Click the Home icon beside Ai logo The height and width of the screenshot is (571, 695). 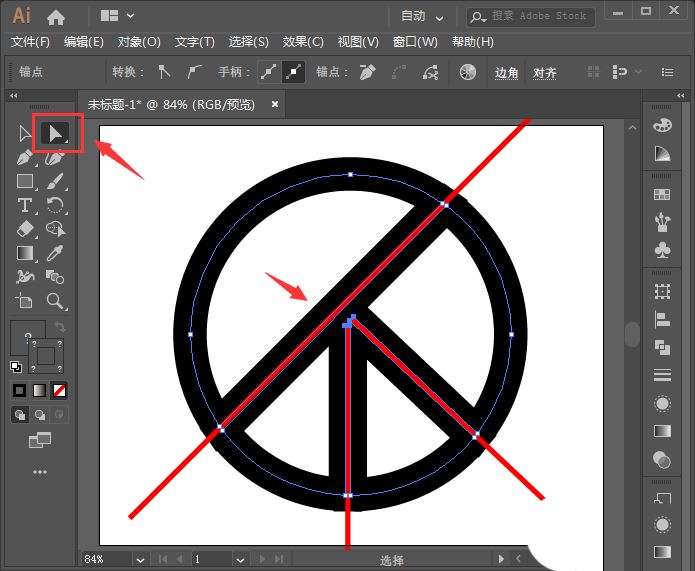(x=56, y=16)
